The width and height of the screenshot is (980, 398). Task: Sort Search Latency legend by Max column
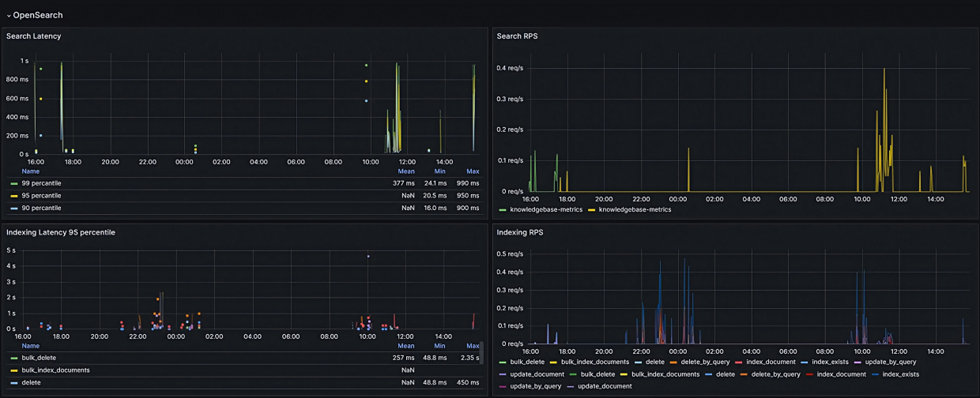[x=473, y=171]
